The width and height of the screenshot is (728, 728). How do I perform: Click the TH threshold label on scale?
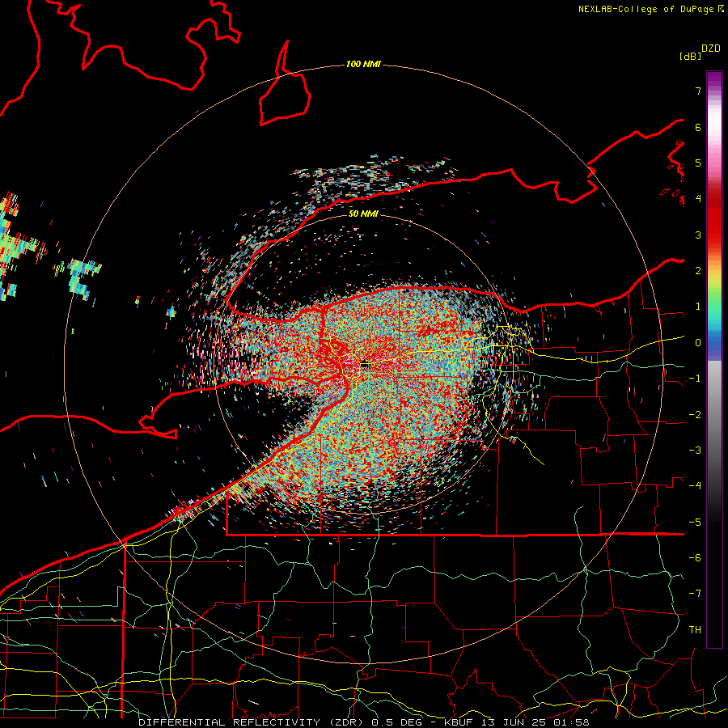[695, 630]
